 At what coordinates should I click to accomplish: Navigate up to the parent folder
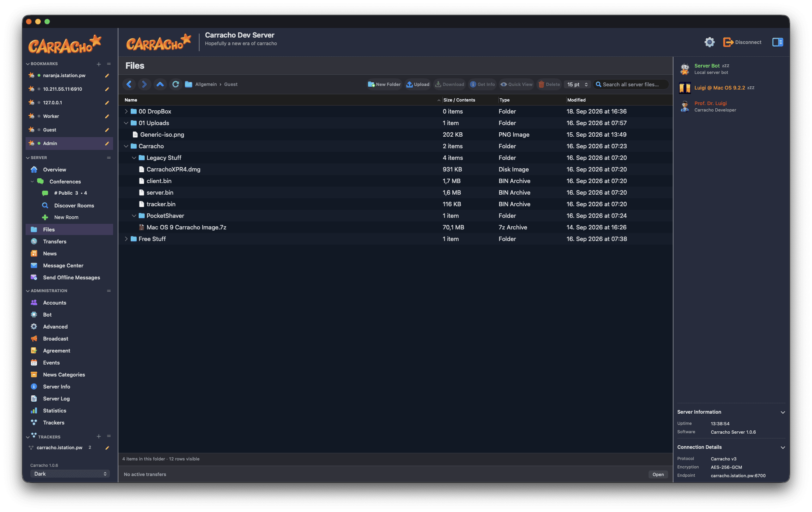pyautogui.click(x=160, y=84)
